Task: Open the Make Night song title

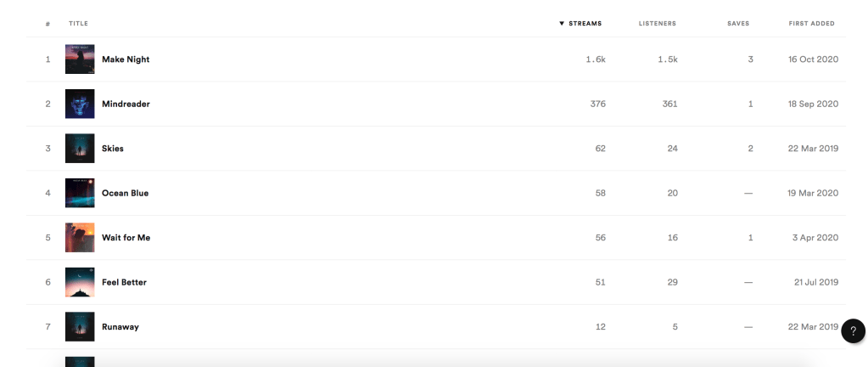Action: tap(126, 59)
